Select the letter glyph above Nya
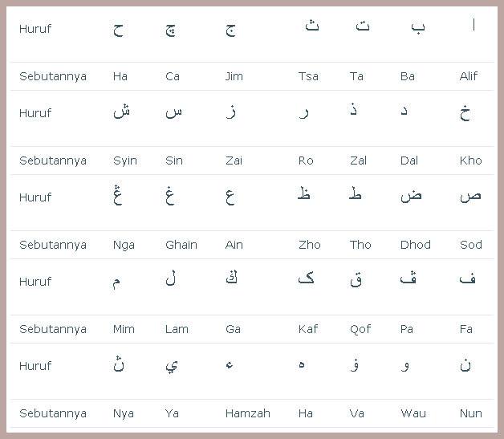 (118, 364)
